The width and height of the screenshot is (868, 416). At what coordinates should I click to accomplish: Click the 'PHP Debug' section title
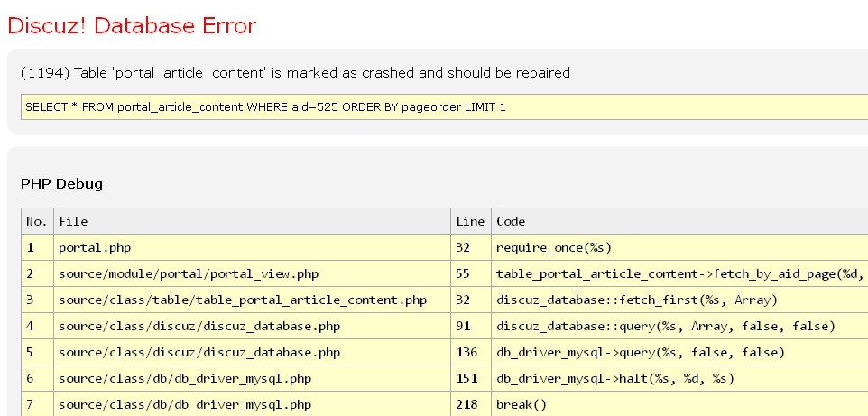tap(61, 183)
